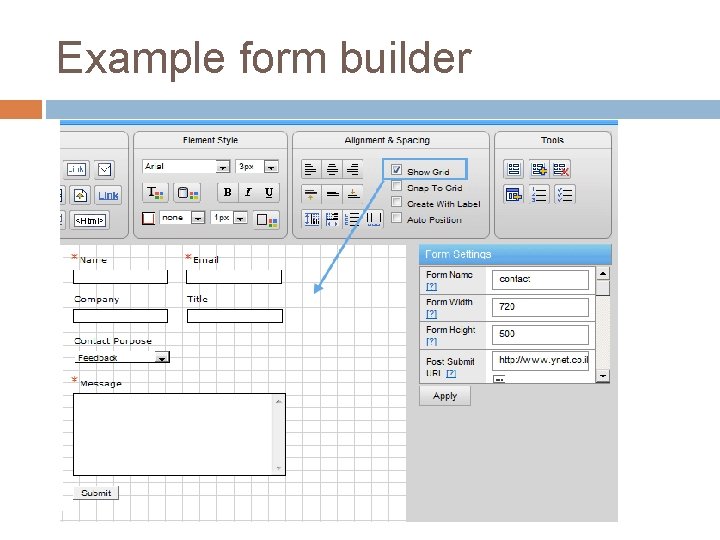
Task: Open help link for Form Width
Action: [431, 314]
